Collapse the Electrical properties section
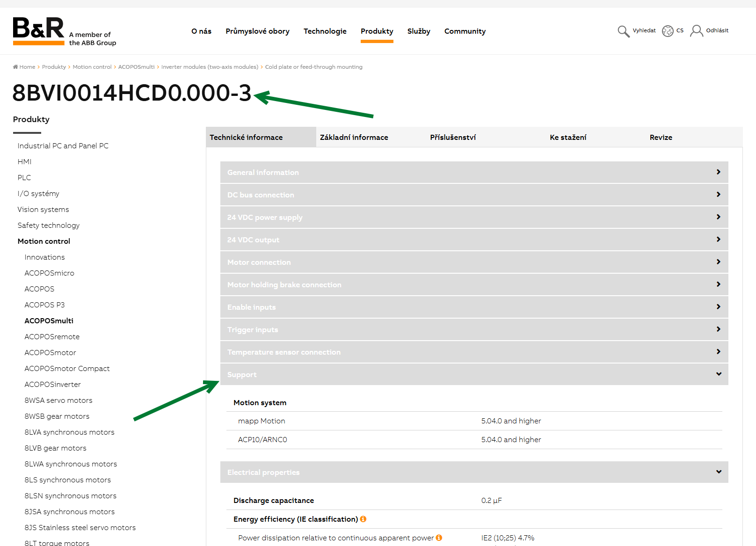 click(474, 472)
